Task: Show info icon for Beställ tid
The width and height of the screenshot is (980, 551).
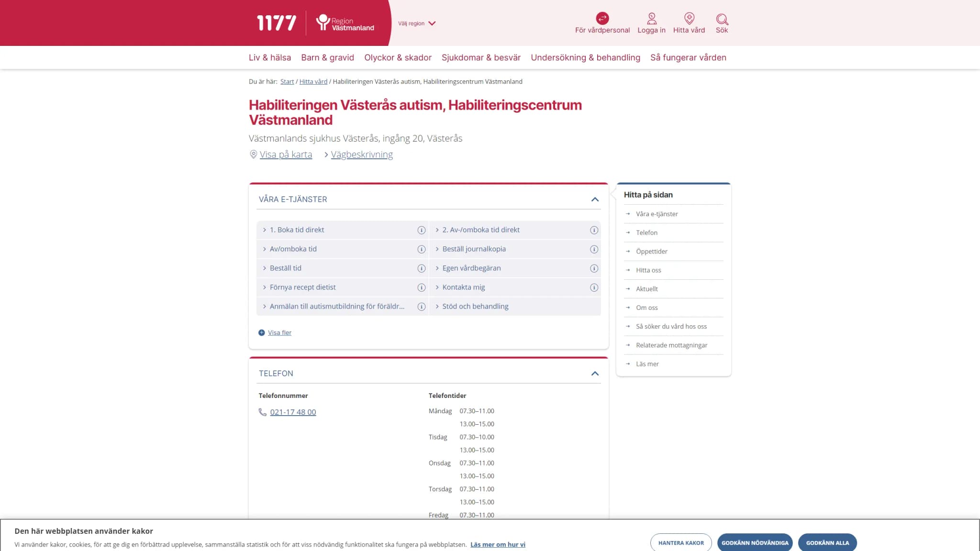Action: tap(421, 268)
